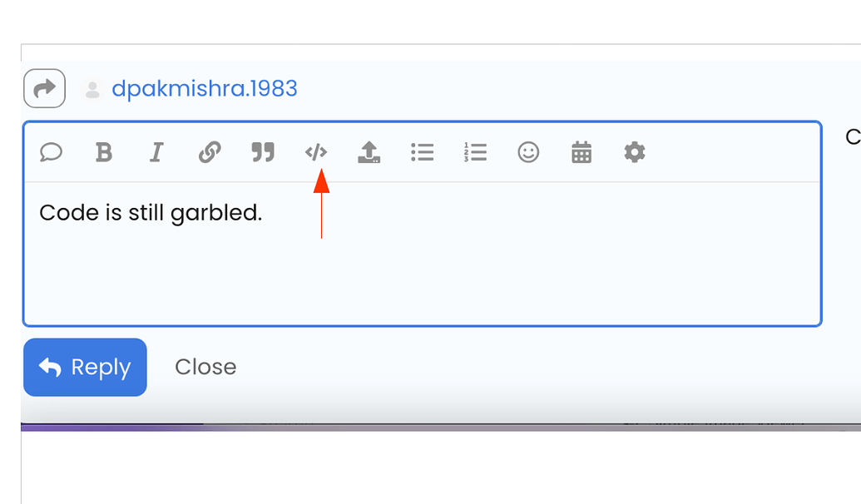This screenshot has width=861, height=504.
Task: Click the Close link next to Reply
Action: click(206, 367)
